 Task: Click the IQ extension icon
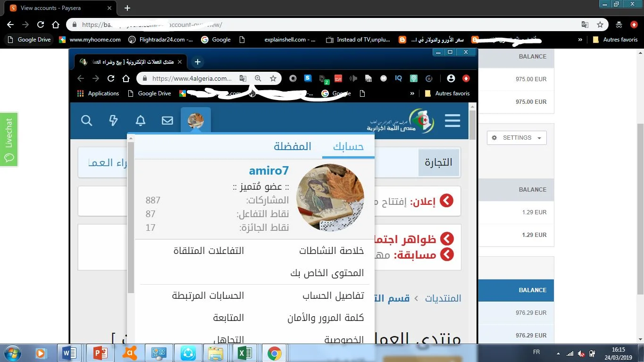(399, 78)
